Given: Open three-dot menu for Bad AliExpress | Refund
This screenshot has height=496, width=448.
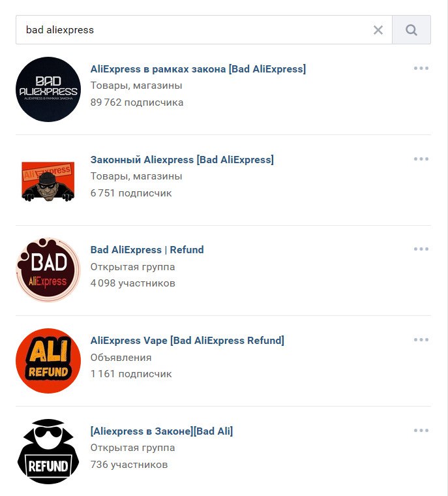Looking at the screenshot, I should click(421, 249).
